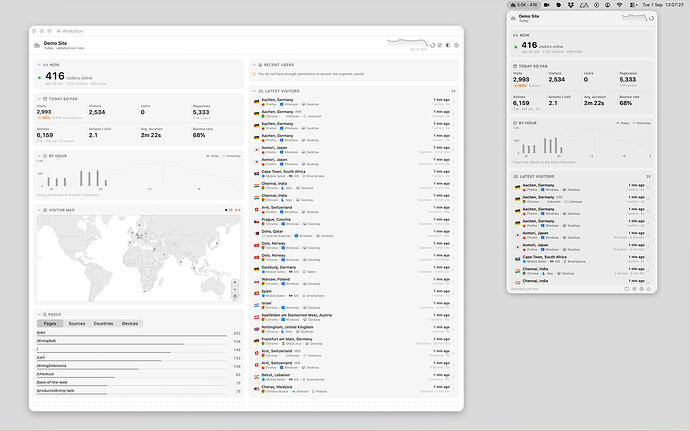Open Cape Town, South Africa visitor in popover

coord(581,259)
